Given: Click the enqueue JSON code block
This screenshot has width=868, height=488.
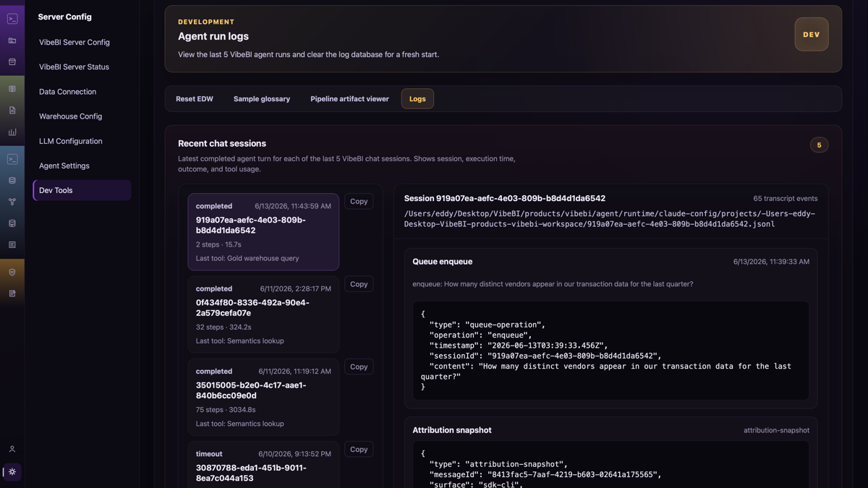Looking at the screenshot, I should (x=611, y=351).
